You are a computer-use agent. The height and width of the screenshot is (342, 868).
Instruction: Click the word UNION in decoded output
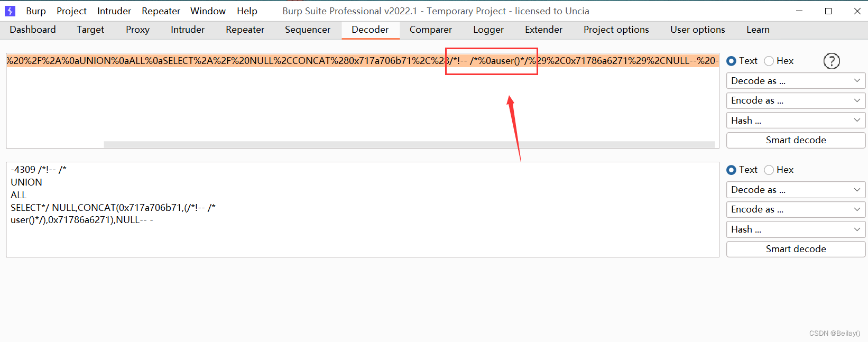click(x=26, y=182)
